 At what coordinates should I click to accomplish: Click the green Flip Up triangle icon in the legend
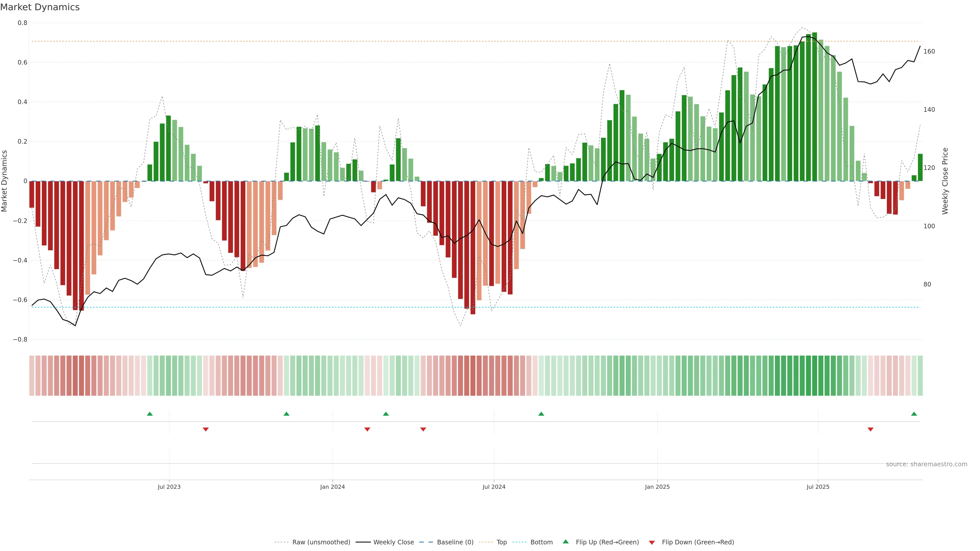[x=566, y=542]
